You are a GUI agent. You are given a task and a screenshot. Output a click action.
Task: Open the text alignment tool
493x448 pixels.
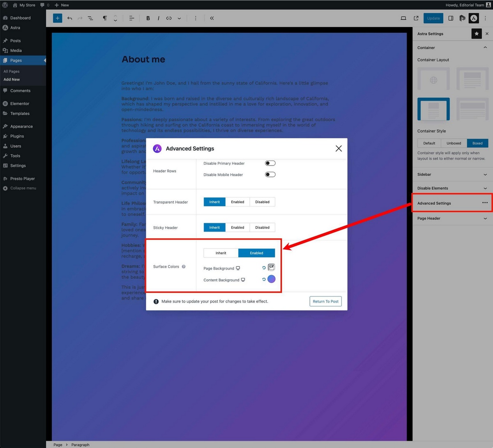click(131, 18)
